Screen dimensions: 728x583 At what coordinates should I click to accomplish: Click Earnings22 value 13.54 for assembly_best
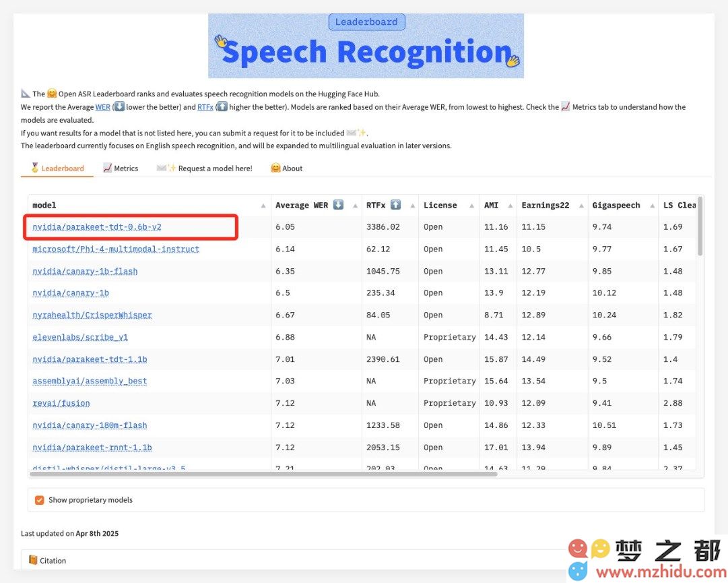[x=533, y=381]
